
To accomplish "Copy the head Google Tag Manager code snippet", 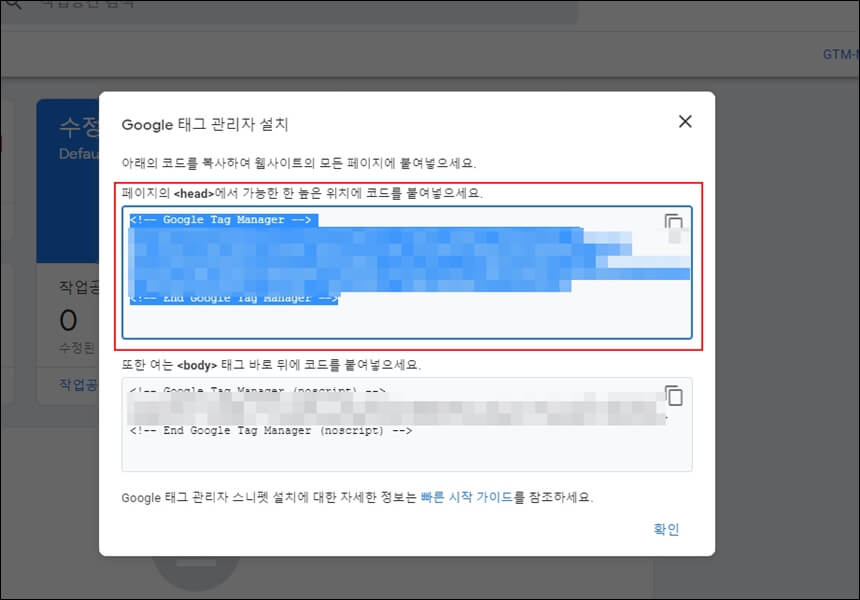I will [674, 223].
